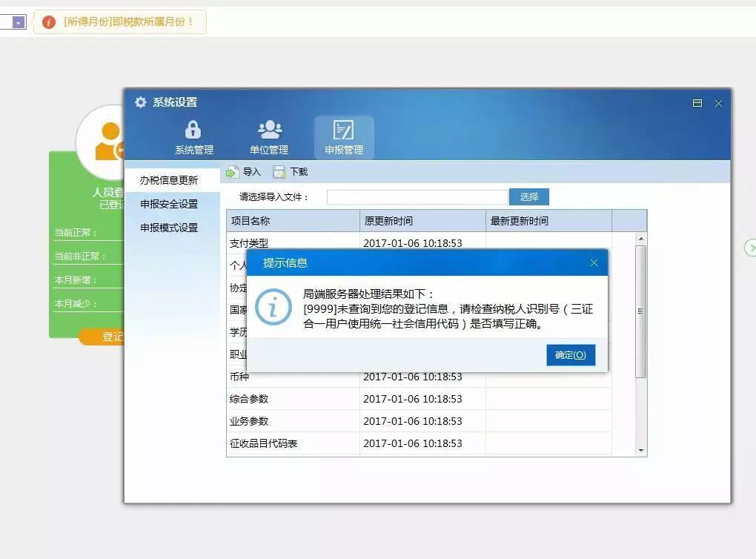The height and width of the screenshot is (559, 756).
Task: Click the table scrollbar up arrow
Action: coord(641,239)
